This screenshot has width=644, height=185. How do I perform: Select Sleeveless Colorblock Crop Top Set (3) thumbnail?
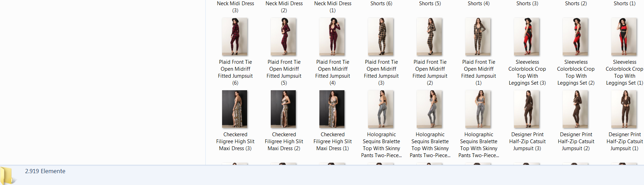click(x=527, y=37)
